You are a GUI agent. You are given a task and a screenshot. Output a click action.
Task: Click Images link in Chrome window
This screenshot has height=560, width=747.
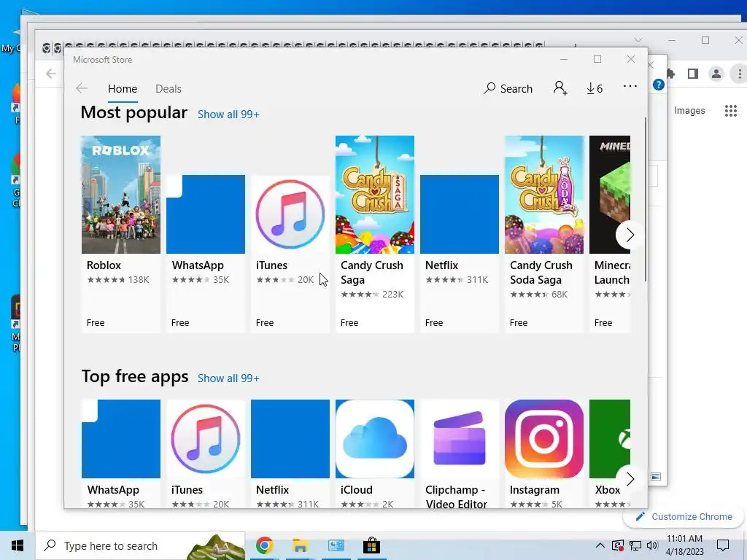tap(689, 111)
